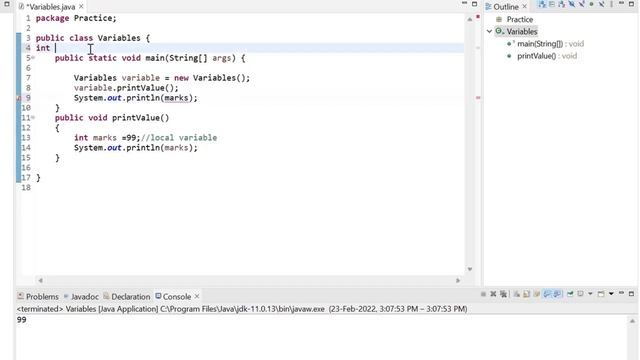This screenshot has height=360, width=640.
Task: Pin the Console view
Action: [570, 294]
